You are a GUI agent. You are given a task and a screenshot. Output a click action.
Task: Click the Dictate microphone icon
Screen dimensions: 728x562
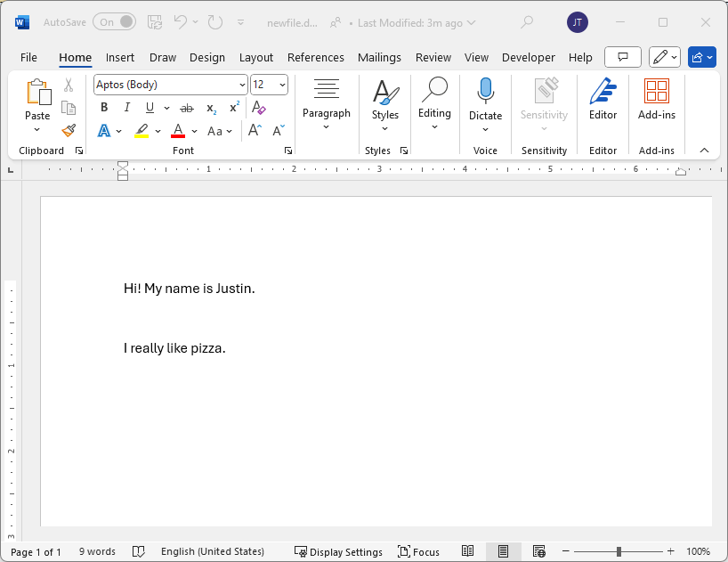click(485, 91)
